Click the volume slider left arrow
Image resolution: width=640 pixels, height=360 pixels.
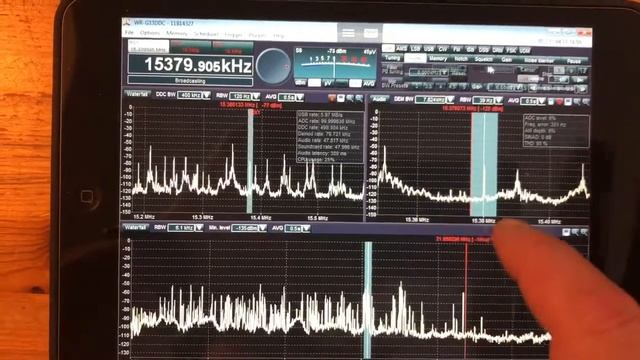[x=533, y=88]
